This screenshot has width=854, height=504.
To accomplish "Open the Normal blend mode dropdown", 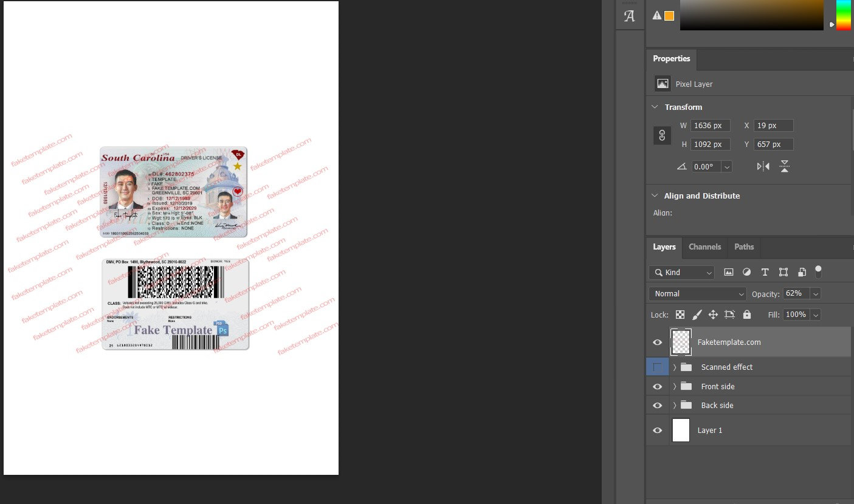I will click(x=697, y=294).
